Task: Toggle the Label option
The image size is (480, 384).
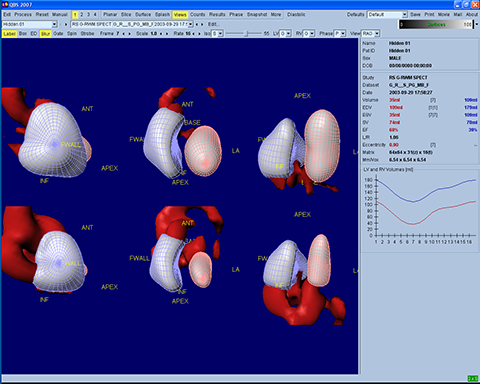Action: [9, 34]
